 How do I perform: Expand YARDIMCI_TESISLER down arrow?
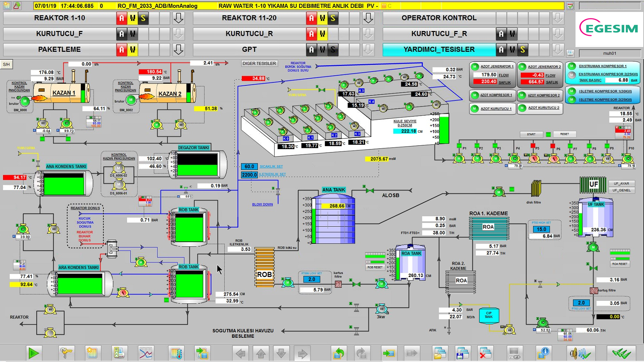click(x=558, y=49)
